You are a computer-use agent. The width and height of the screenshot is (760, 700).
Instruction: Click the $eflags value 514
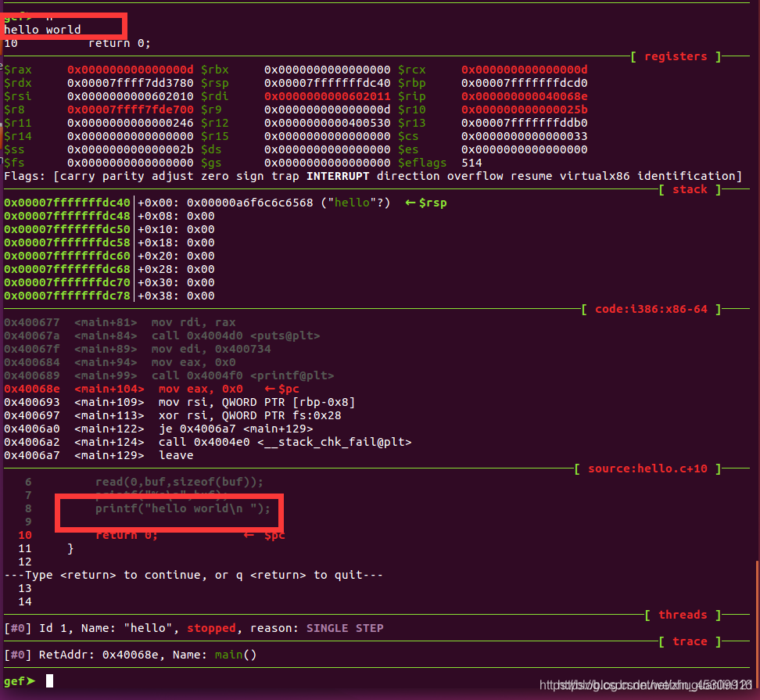(471, 163)
